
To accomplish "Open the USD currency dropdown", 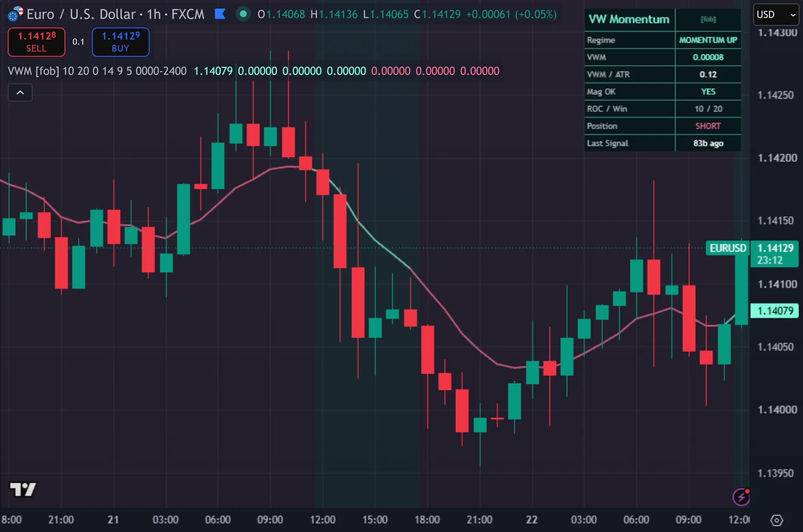I will tap(776, 15).
